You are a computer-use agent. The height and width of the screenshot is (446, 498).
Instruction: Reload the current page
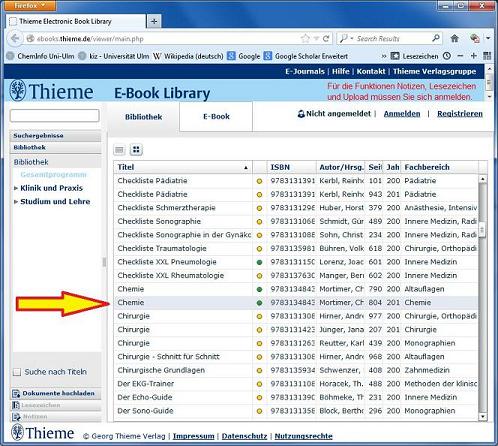tap(326, 39)
